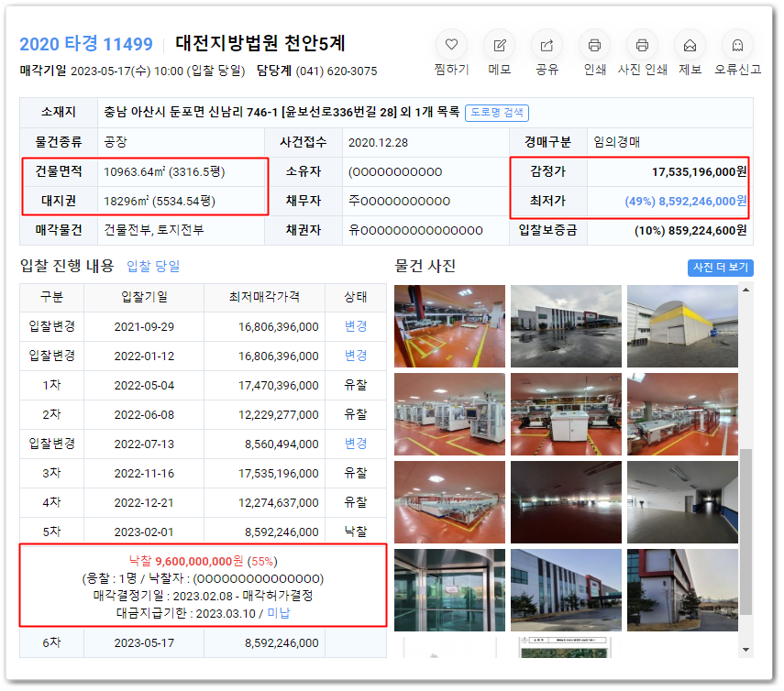Click the 담당계 phone (041) 620-3075
The width and height of the screenshot is (784, 691).
pyautogui.click(x=337, y=71)
